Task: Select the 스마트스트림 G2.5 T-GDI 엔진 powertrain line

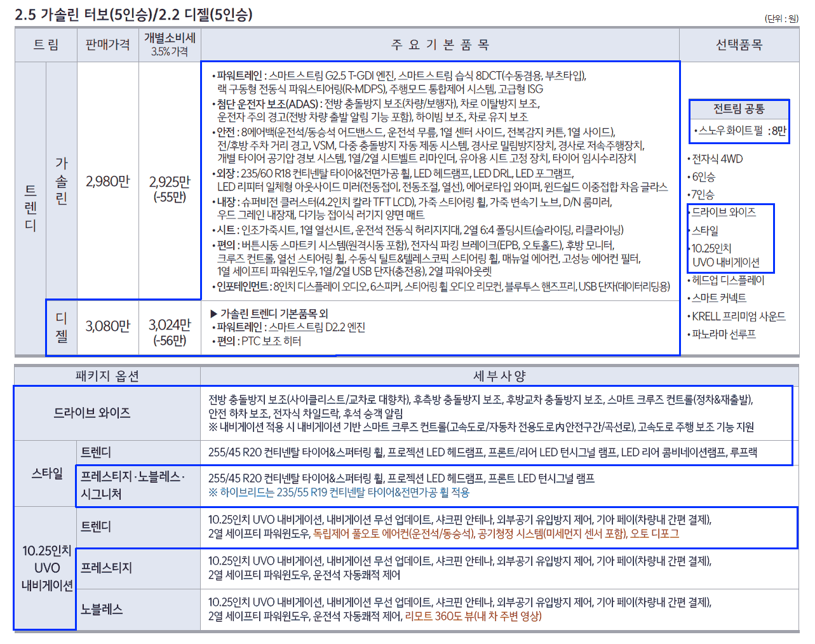Action: [399, 83]
